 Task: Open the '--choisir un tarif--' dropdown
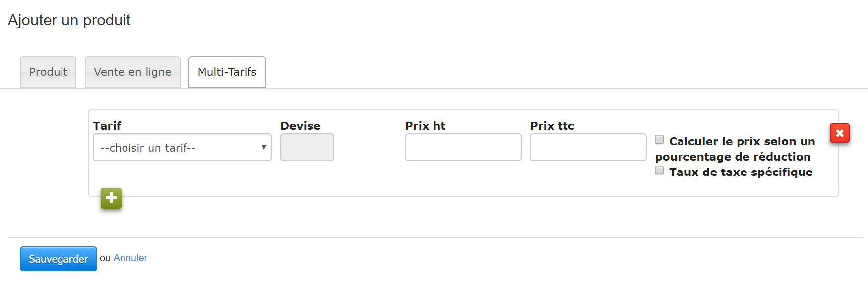tap(182, 147)
